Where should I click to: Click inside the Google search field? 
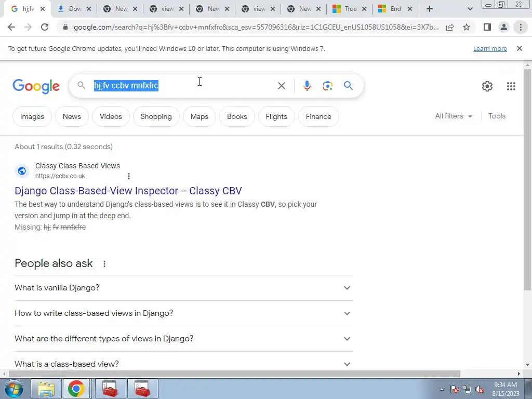pos(183,86)
